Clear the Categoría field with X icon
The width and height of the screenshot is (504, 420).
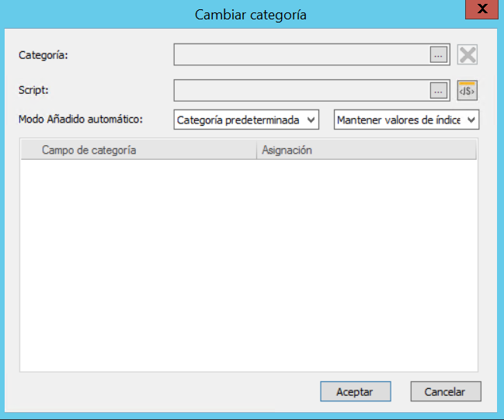pos(468,54)
